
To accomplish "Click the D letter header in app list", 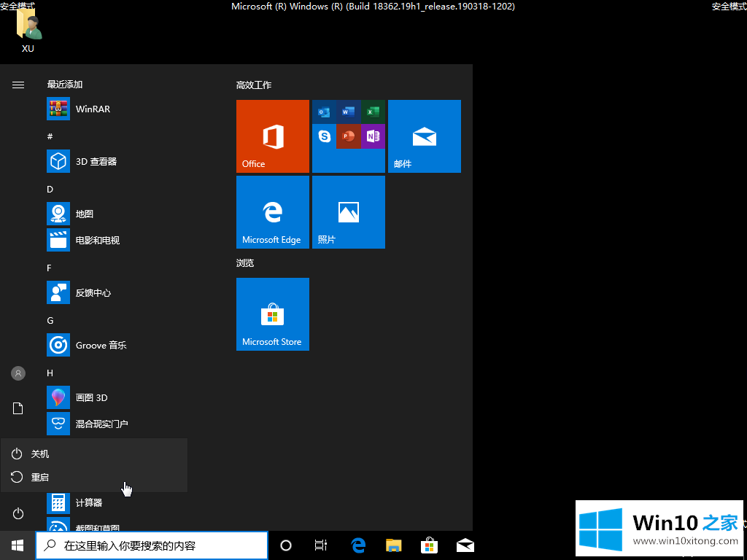I will coord(50,189).
